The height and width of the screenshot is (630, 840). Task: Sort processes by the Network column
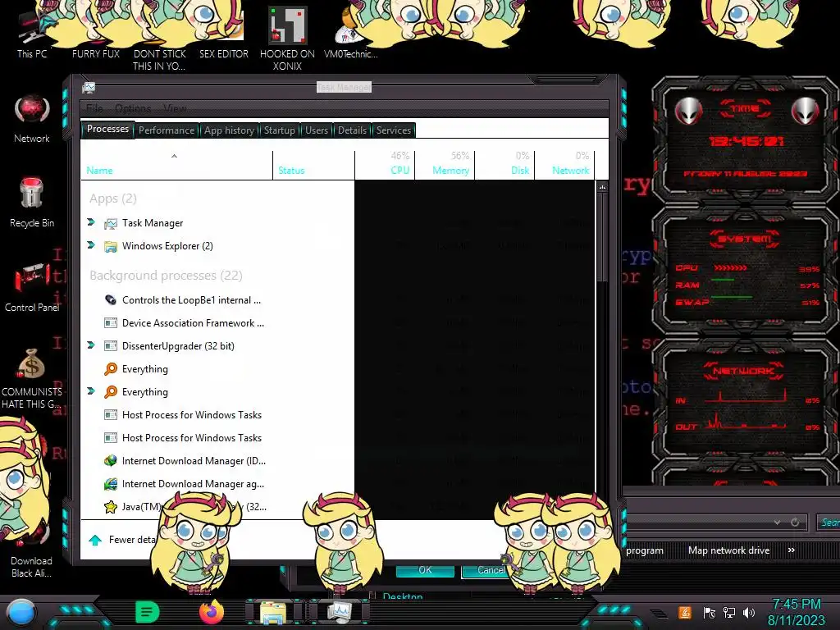coord(564,165)
